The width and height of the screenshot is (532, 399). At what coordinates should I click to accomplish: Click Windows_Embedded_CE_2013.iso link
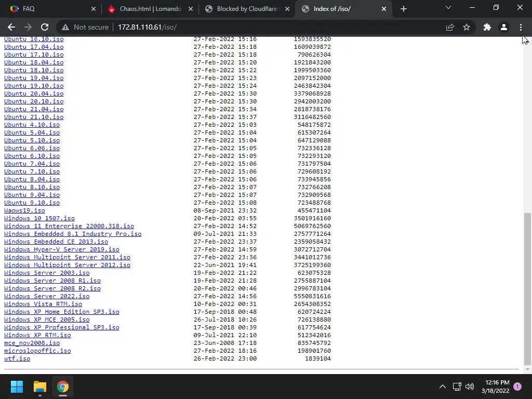click(x=56, y=242)
